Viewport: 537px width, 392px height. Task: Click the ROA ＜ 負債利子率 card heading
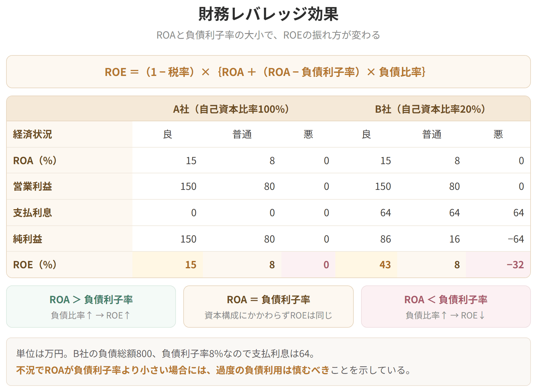pyautogui.click(x=446, y=300)
